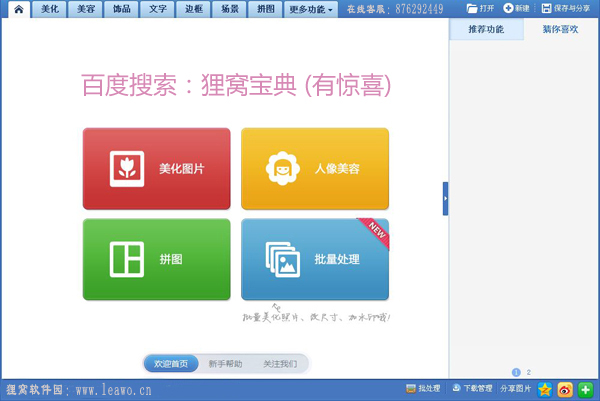Image resolution: width=600 pixels, height=401 pixels.
Task: Go to sidebar page 1 indicator
Action: pyautogui.click(x=516, y=372)
